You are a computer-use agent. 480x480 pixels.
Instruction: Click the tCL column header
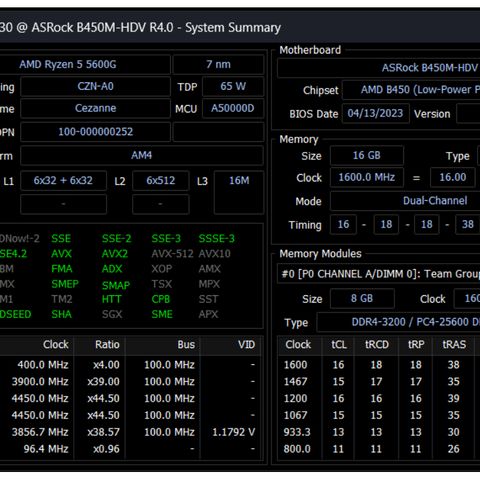(x=339, y=345)
